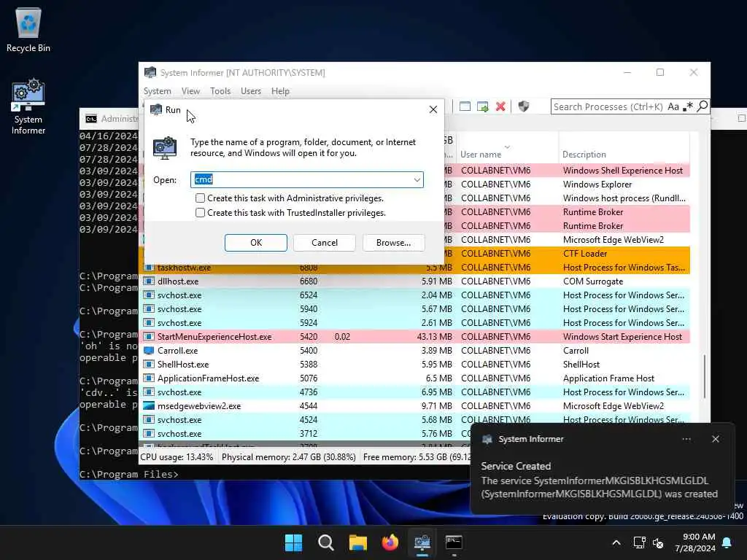Click the Physical memory status bar entry

289,457
